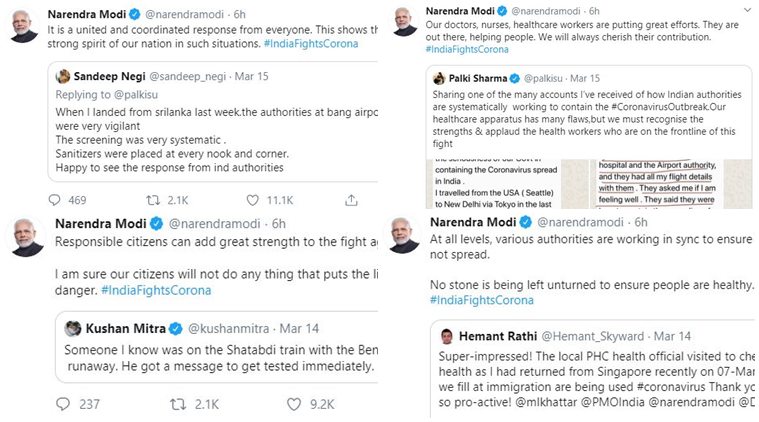759x422 pixels.
Task: Click Modi's avatar on 'Our doctors, nurses' tweet
Action: click(412, 17)
